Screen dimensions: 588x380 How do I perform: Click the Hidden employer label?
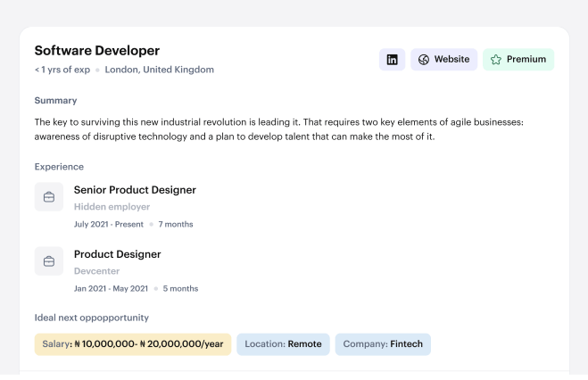[112, 207]
